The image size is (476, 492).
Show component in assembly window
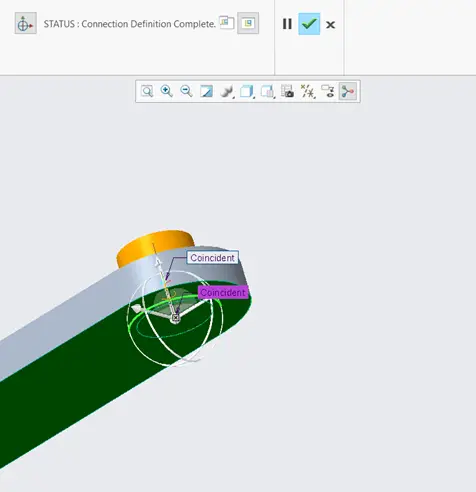click(x=248, y=23)
